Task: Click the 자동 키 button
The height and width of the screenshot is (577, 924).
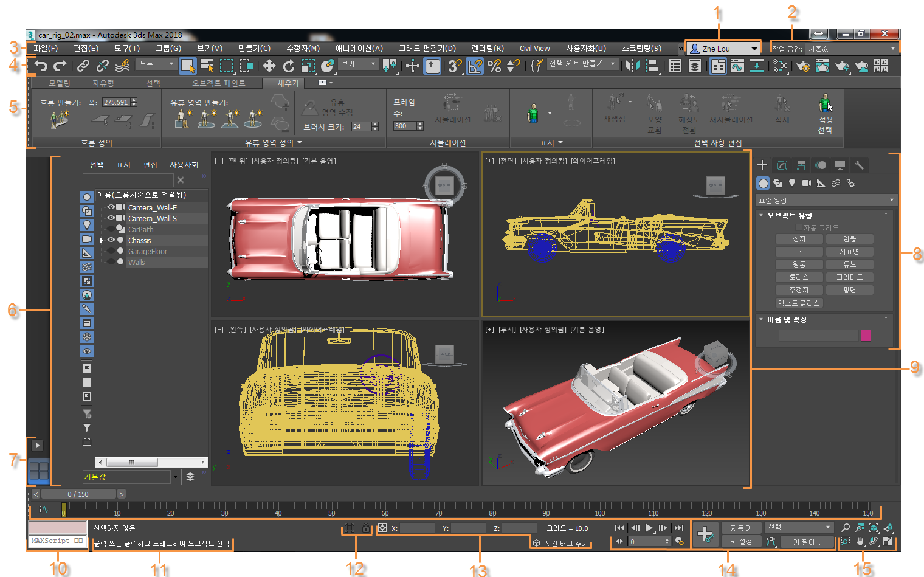Action: click(741, 528)
